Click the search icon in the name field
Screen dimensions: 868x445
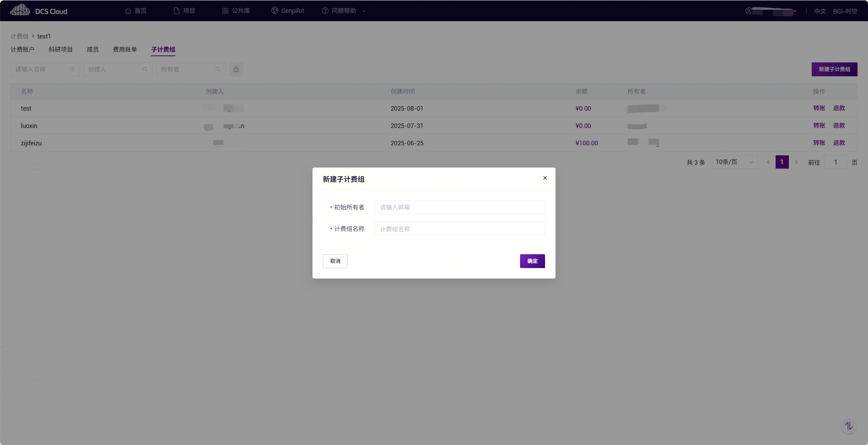point(72,69)
